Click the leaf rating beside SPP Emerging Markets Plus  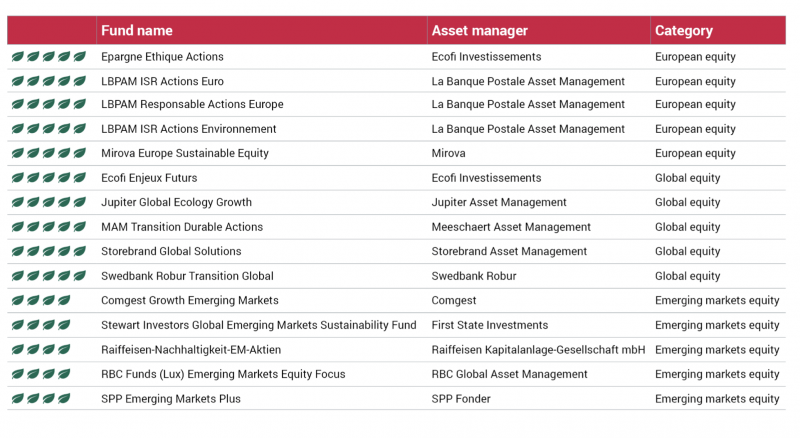click(41, 399)
